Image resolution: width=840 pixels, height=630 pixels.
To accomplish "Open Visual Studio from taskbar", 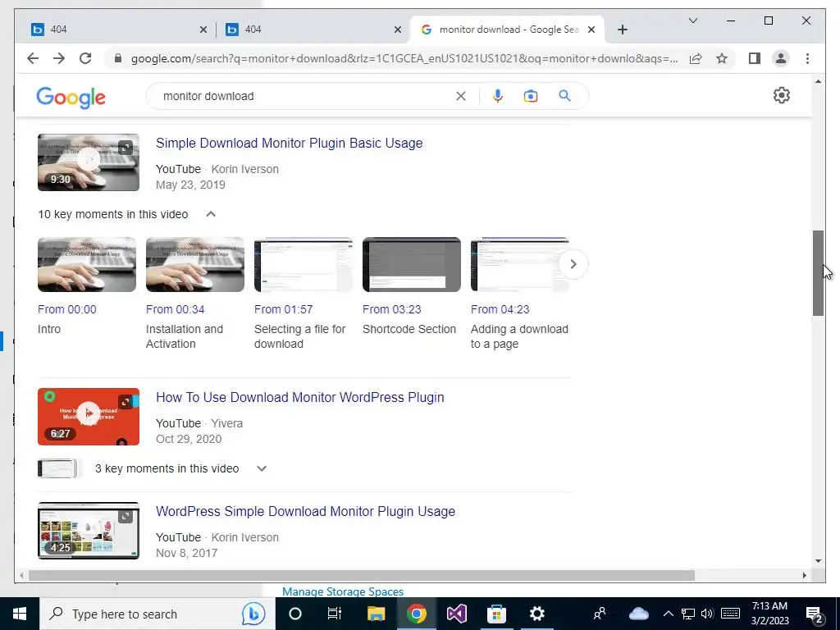I will click(456, 614).
